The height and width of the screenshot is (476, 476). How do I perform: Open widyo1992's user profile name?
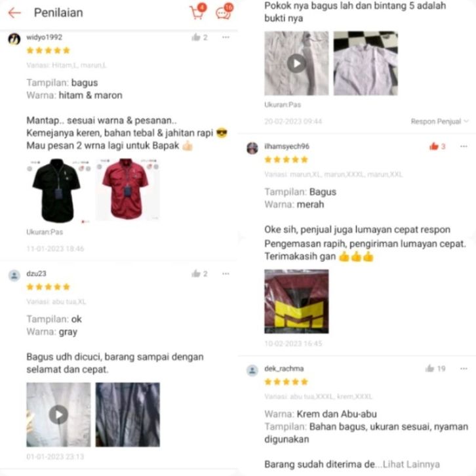tap(45, 37)
